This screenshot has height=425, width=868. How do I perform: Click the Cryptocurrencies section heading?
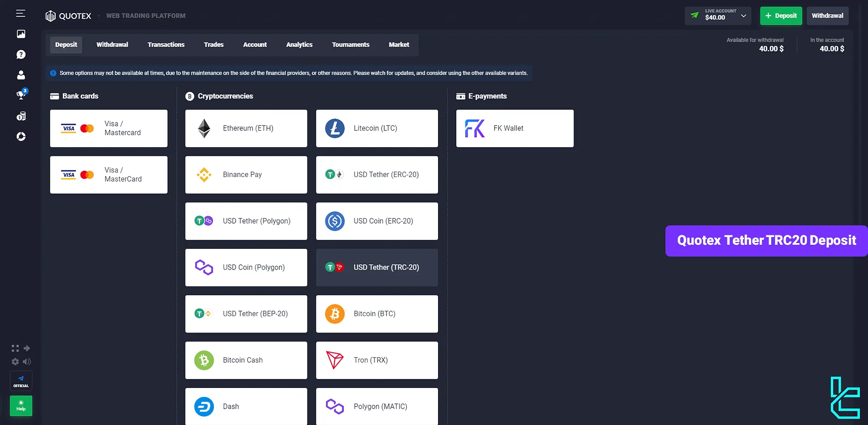pos(219,96)
